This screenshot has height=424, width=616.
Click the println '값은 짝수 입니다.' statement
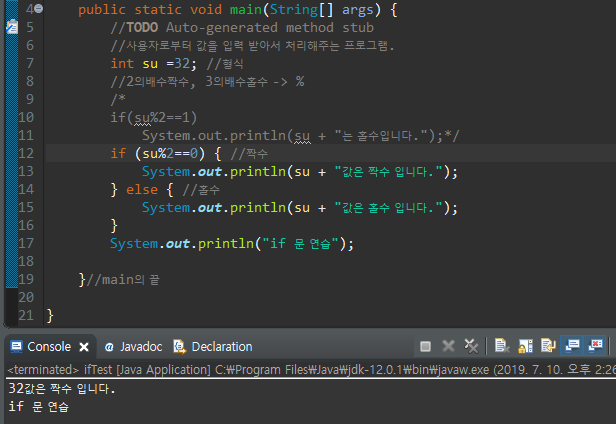pyautogui.click(x=300, y=172)
